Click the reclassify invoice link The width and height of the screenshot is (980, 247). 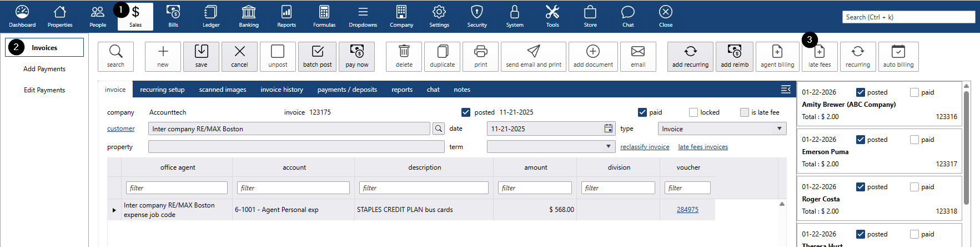(645, 147)
